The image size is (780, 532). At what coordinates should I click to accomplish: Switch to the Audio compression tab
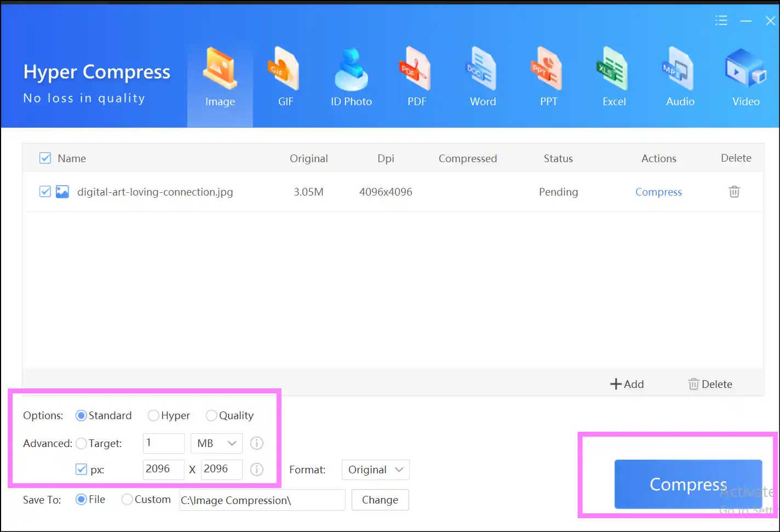coord(680,78)
